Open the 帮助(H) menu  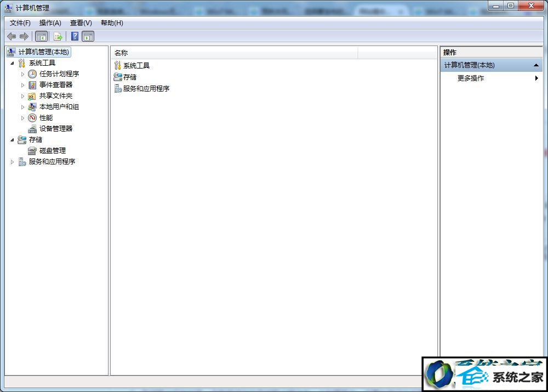tap(112, 23)
